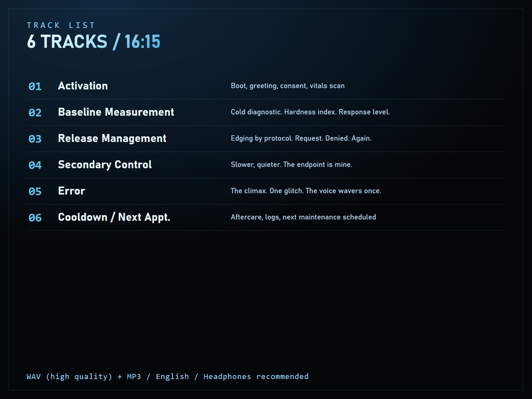Image resolution: width=532 pixels, height=399 pixels.
Task: Select the Activation track title
Action: pos(83,86)
